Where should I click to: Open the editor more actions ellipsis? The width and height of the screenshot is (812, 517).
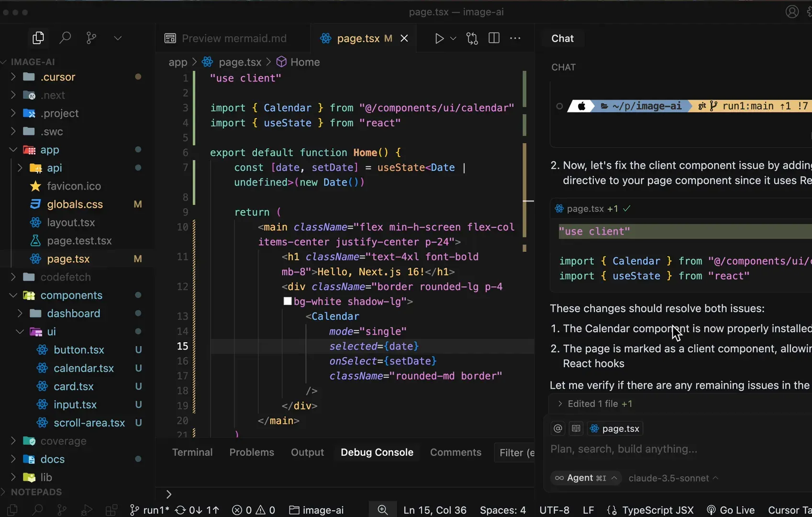click(515, 38)
